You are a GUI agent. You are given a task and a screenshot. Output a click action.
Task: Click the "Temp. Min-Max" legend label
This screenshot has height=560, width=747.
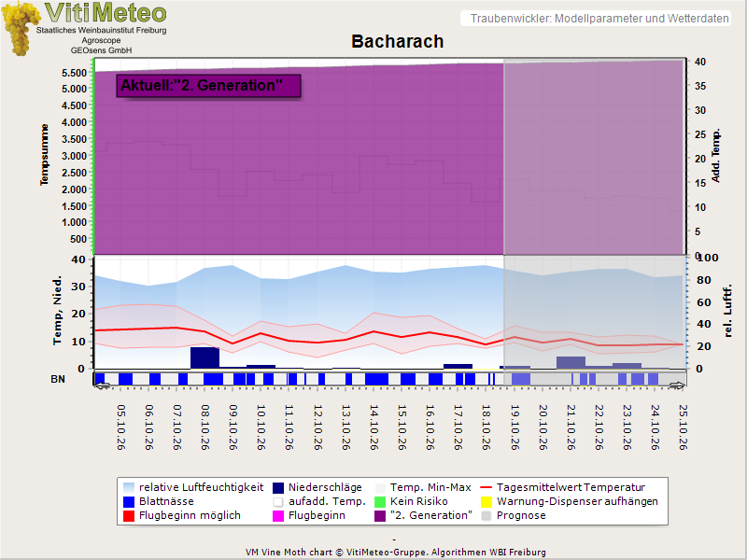430,487
